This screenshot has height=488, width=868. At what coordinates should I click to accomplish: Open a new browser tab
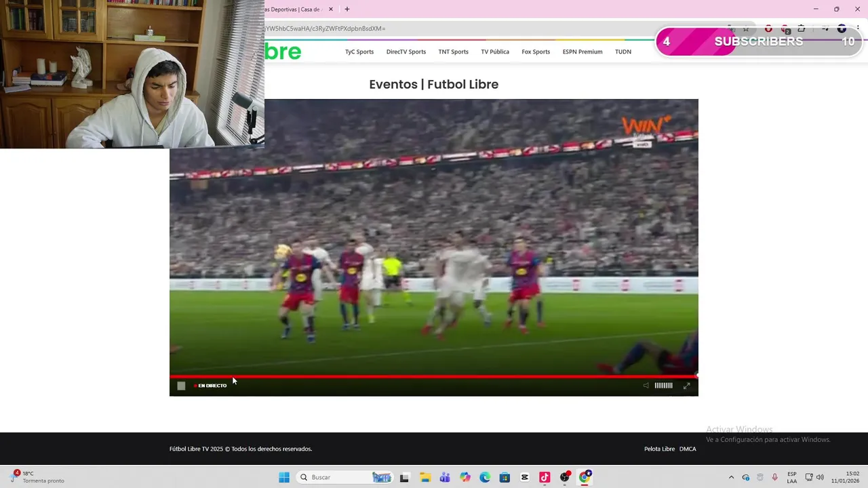click(347, 9)
